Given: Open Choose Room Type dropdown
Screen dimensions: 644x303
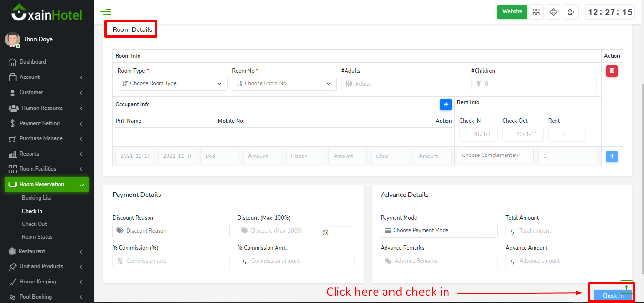Looking at the screenshot, I should [172, 84].
